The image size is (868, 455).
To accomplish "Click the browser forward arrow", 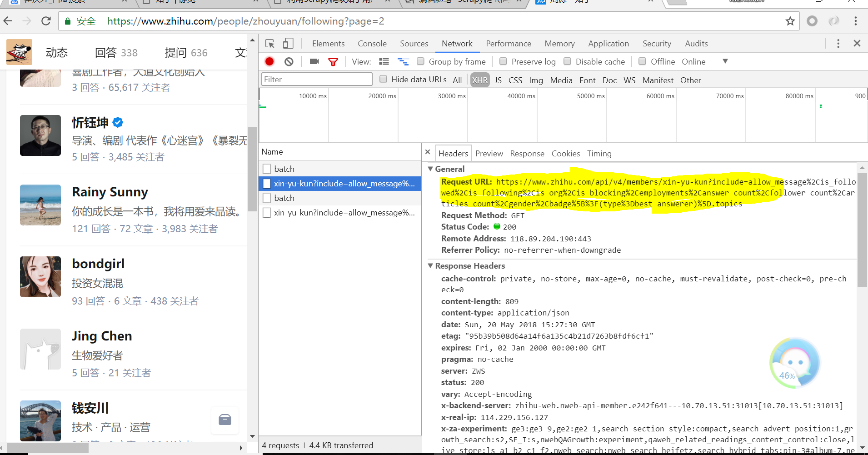I will (27, 21).
